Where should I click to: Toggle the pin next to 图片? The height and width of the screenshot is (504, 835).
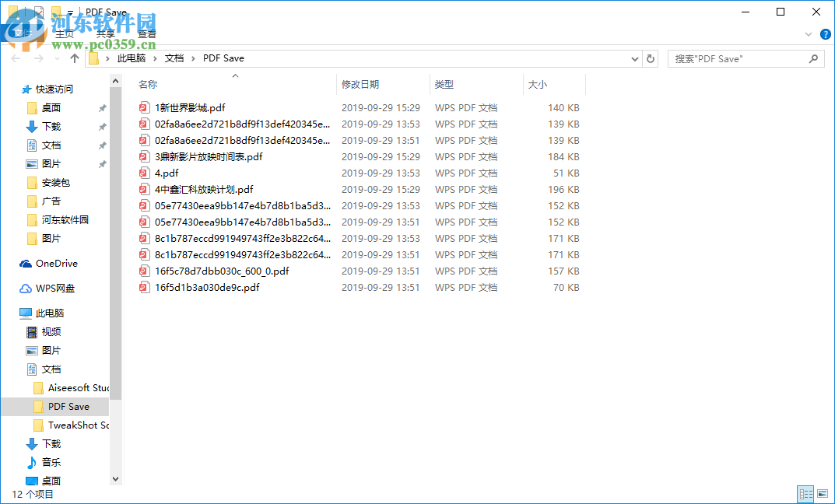tap(102, 163)
